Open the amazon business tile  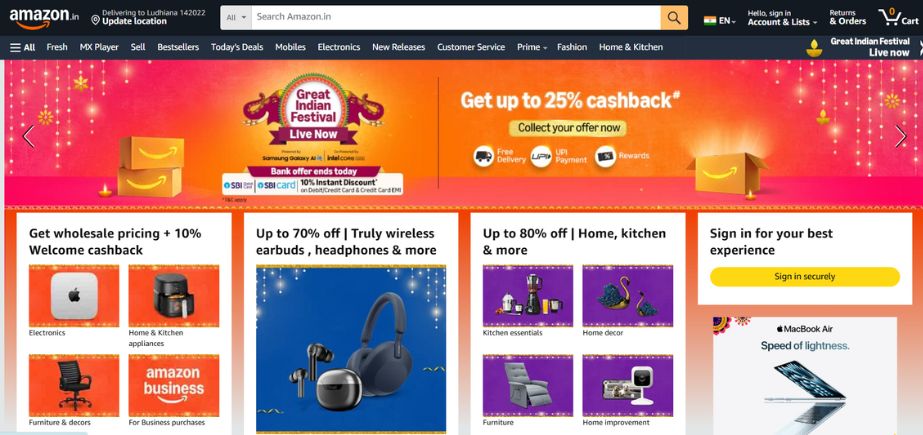174,386
